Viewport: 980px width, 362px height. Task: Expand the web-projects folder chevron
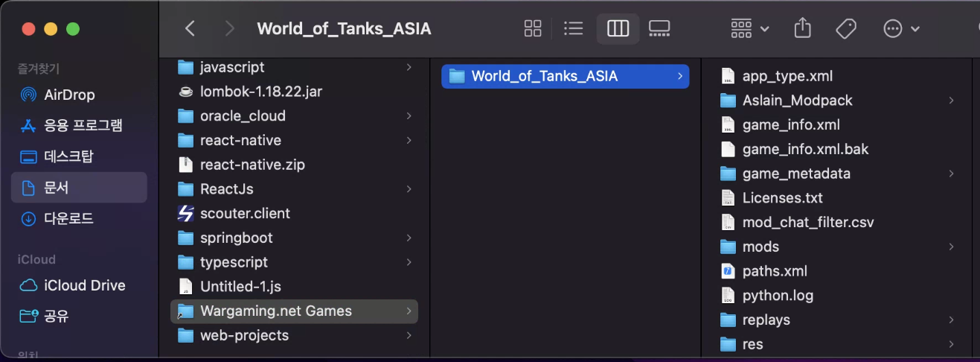409,335
